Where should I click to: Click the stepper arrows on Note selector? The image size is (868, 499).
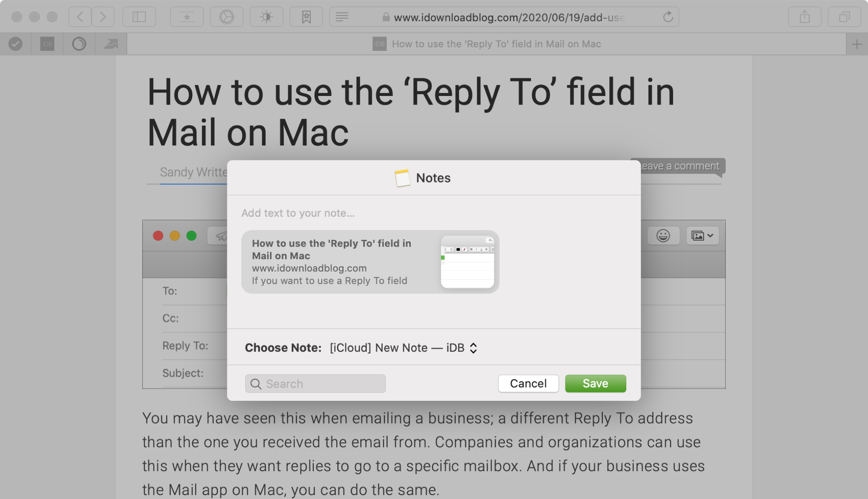coord(474,347)
